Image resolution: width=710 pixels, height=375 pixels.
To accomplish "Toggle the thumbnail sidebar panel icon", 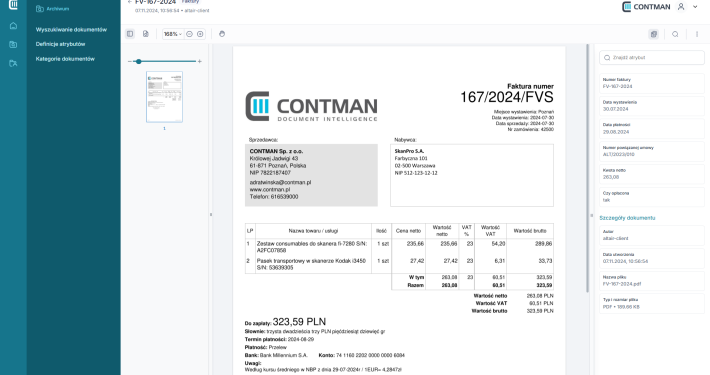I will (x=130, y=34).
